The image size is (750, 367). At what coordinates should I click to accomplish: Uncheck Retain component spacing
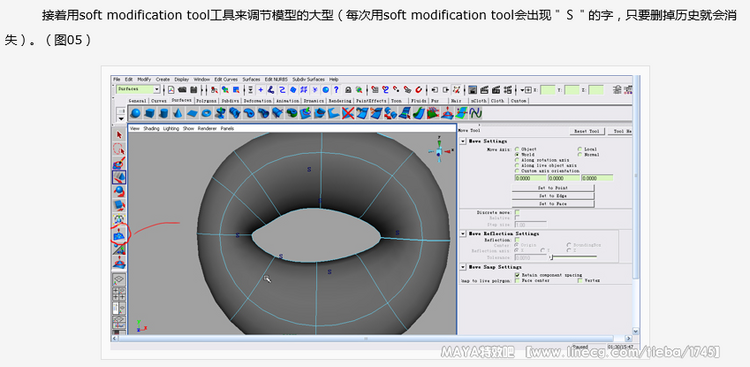[x=518, y=275]
